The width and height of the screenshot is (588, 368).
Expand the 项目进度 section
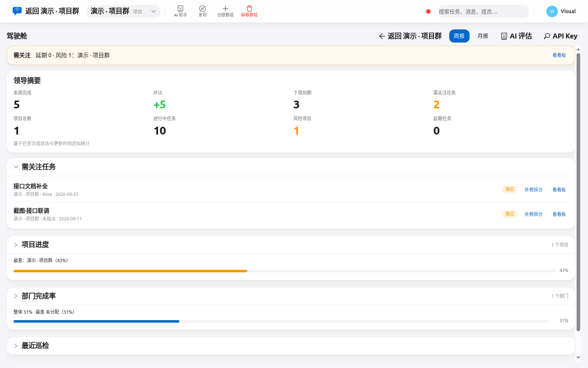tap(16, 245)
